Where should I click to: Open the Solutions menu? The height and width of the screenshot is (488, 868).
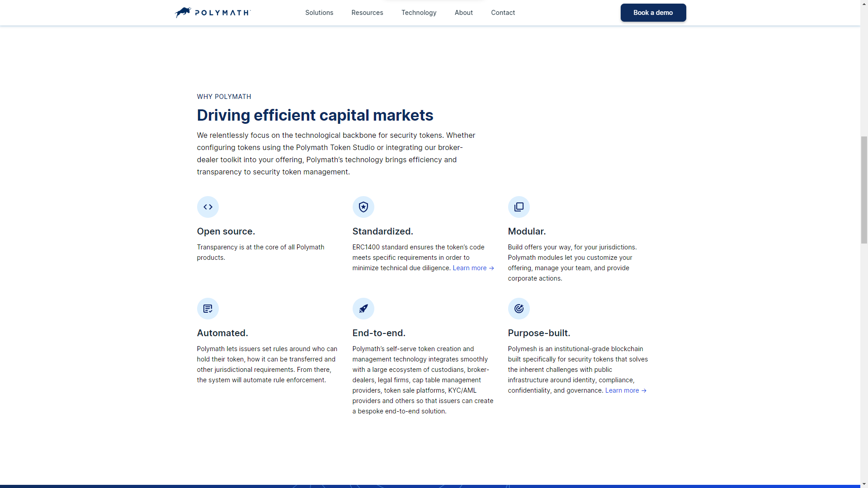(x=319, y=13)
